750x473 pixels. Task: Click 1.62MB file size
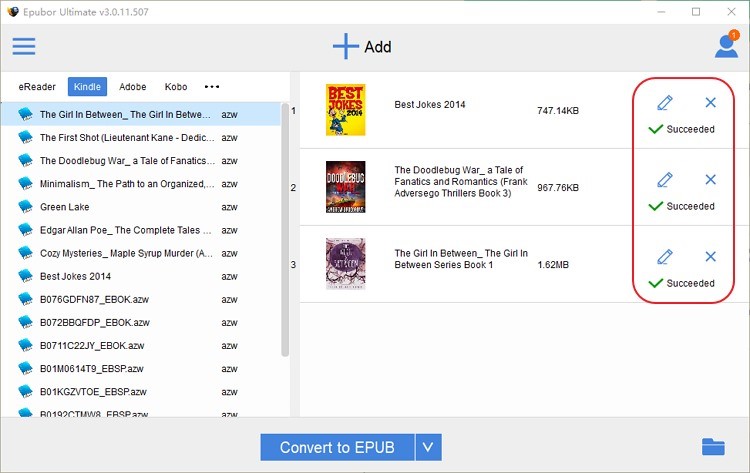[x=553, y=264]
